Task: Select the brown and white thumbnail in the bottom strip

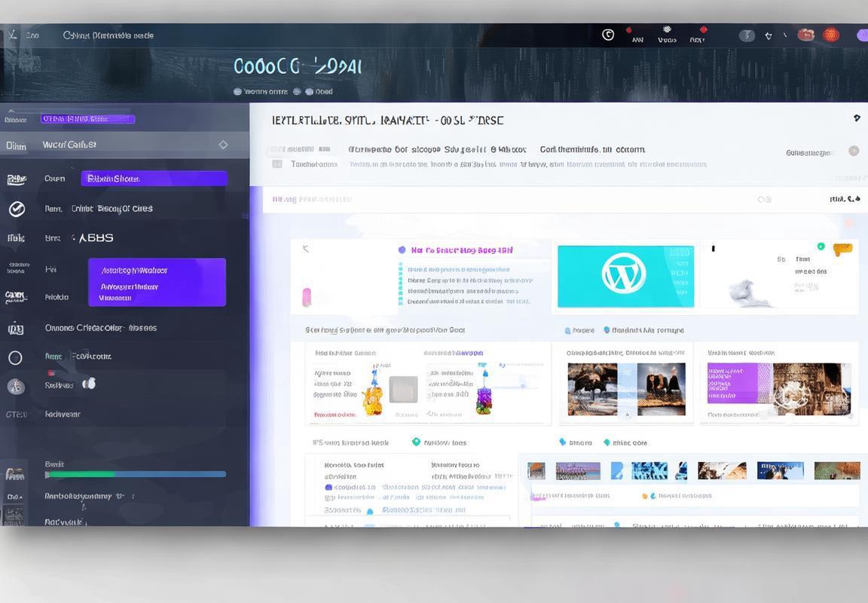Action: [x=722, y=470]
